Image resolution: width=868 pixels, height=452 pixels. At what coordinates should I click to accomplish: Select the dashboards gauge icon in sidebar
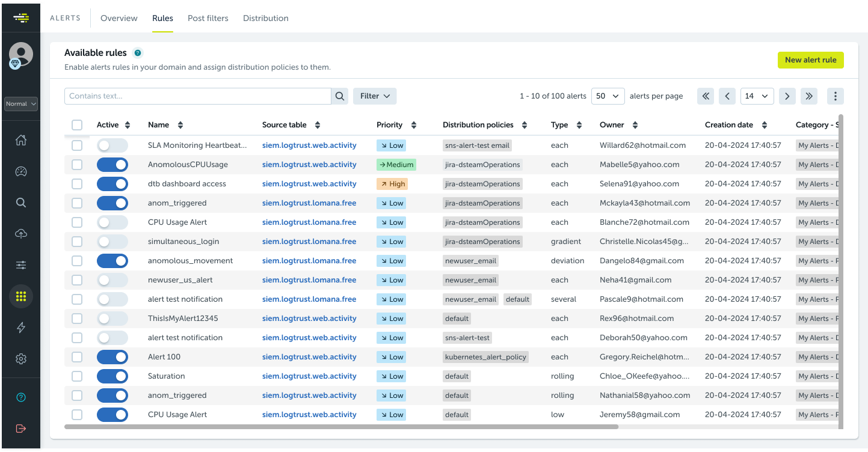coord(21,171)
